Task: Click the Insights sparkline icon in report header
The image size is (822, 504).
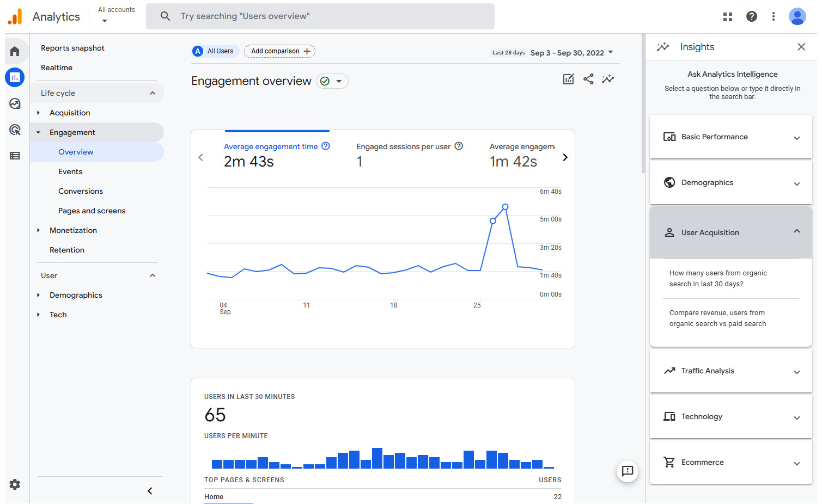Action: click(x=608, y=79)
